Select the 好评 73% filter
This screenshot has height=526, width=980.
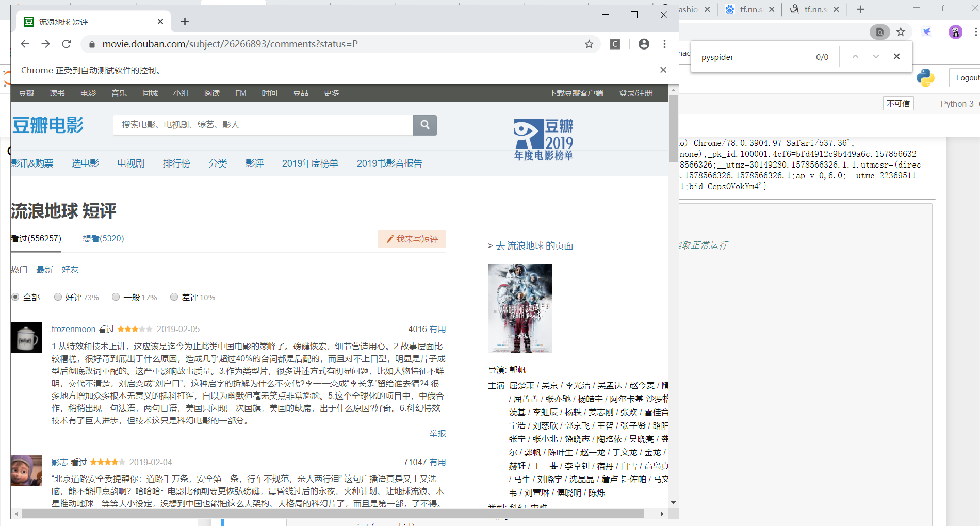click(x=58, y=297)
